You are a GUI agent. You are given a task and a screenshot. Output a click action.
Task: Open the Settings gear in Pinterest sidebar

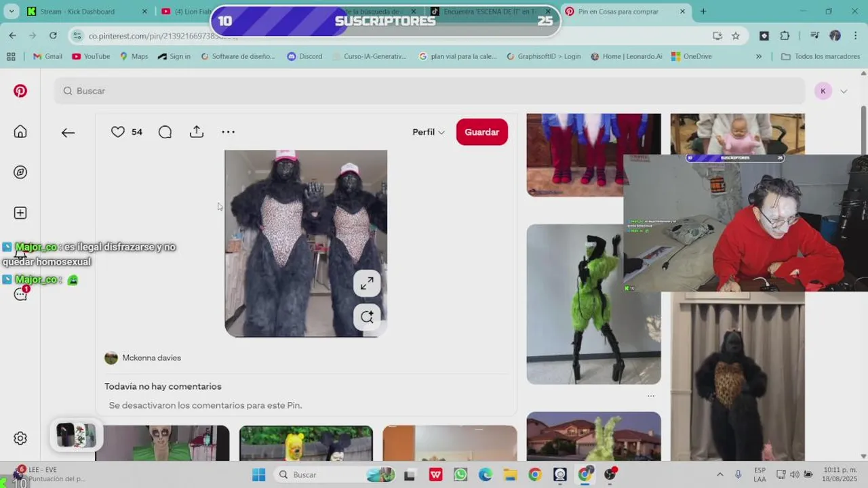(x=20, y=439)
